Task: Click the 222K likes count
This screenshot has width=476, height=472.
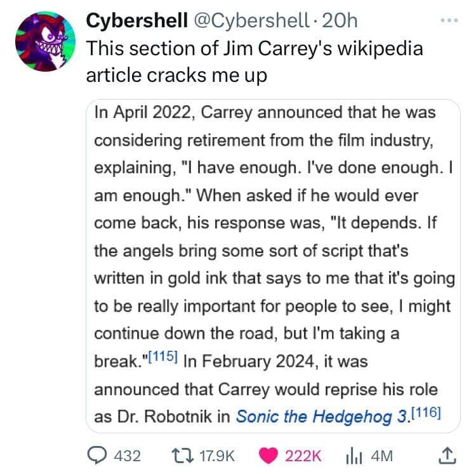Action: coord(305,455)
